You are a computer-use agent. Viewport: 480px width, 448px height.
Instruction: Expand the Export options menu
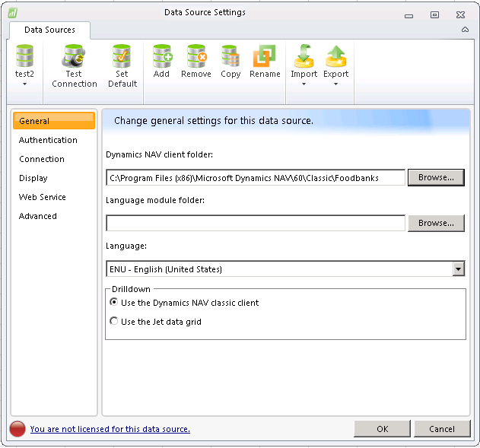pyautogui.click(x=335, y=84)
